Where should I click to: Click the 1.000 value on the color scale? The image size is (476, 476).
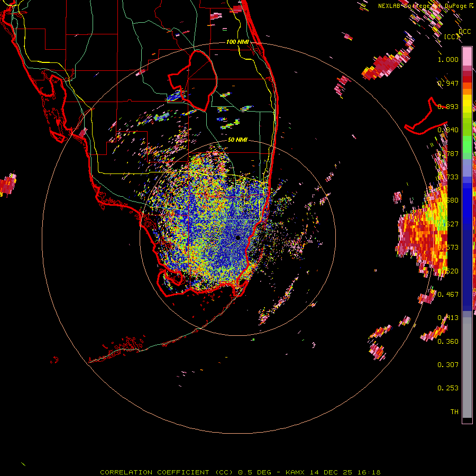448,59
